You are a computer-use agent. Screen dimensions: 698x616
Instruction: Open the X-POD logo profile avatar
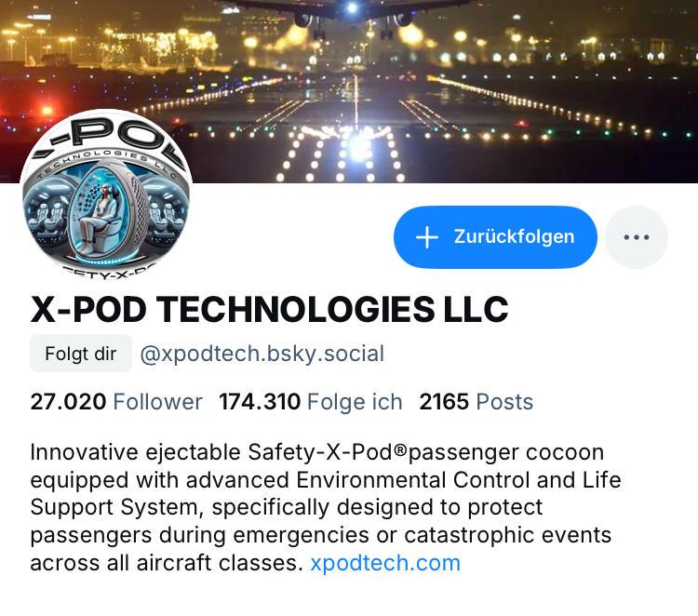[106, 195]
